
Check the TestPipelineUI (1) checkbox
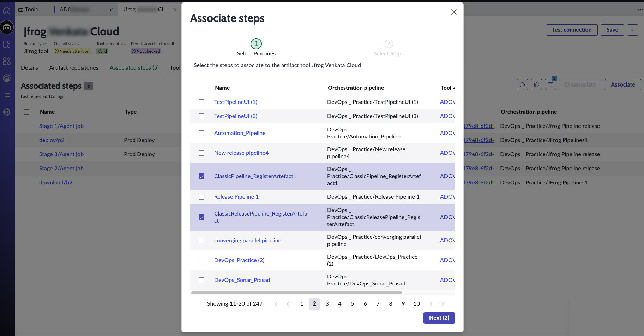[x=201, y=102]
